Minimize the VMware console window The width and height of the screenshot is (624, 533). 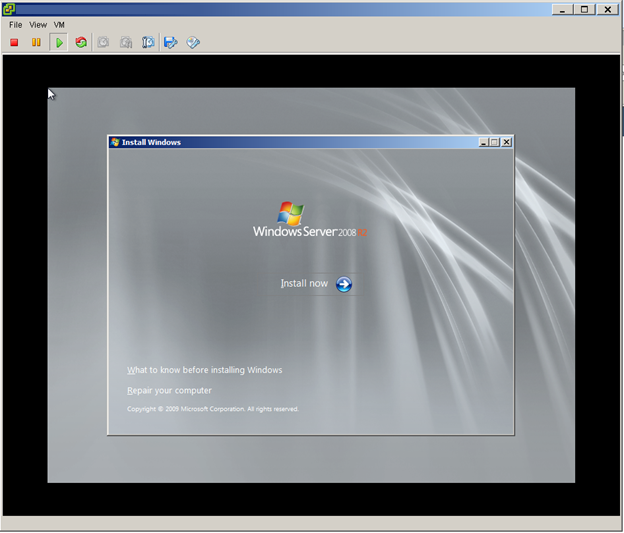tap(563, 10)
